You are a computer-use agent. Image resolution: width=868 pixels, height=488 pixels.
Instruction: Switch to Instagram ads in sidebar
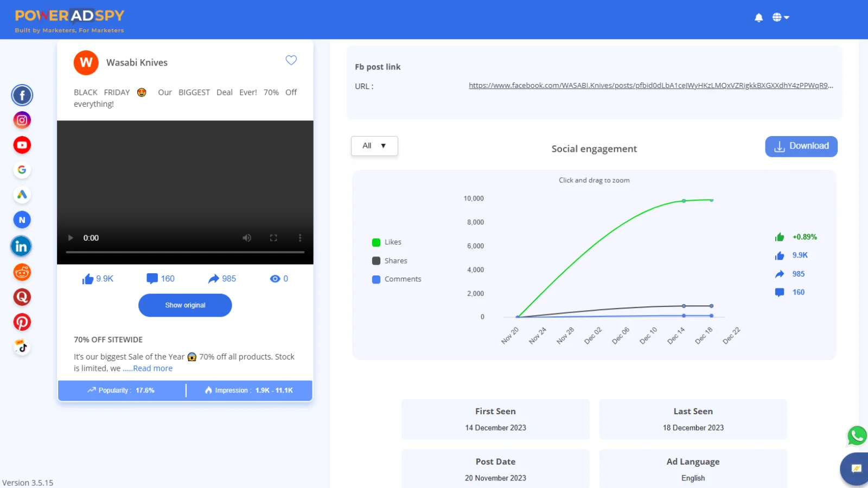click(22, 120)
